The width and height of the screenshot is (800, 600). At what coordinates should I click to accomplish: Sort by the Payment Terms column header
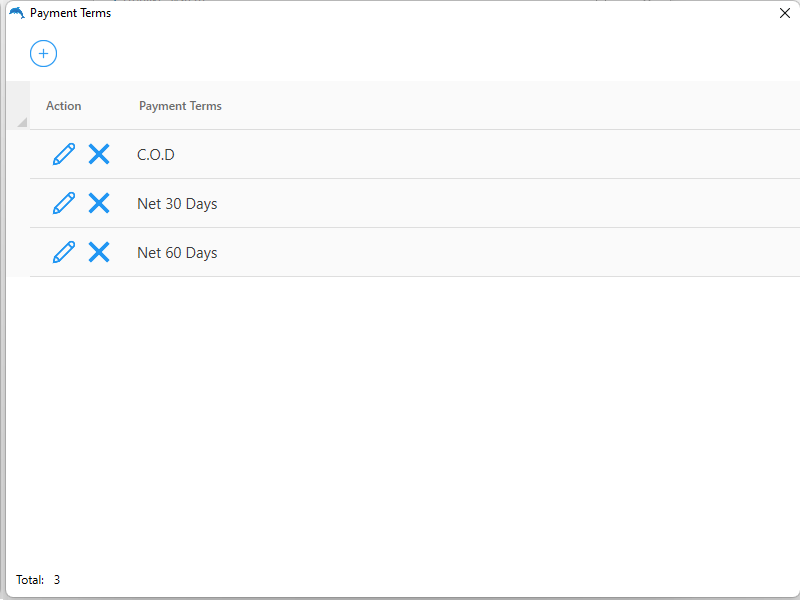click(180, 106)
